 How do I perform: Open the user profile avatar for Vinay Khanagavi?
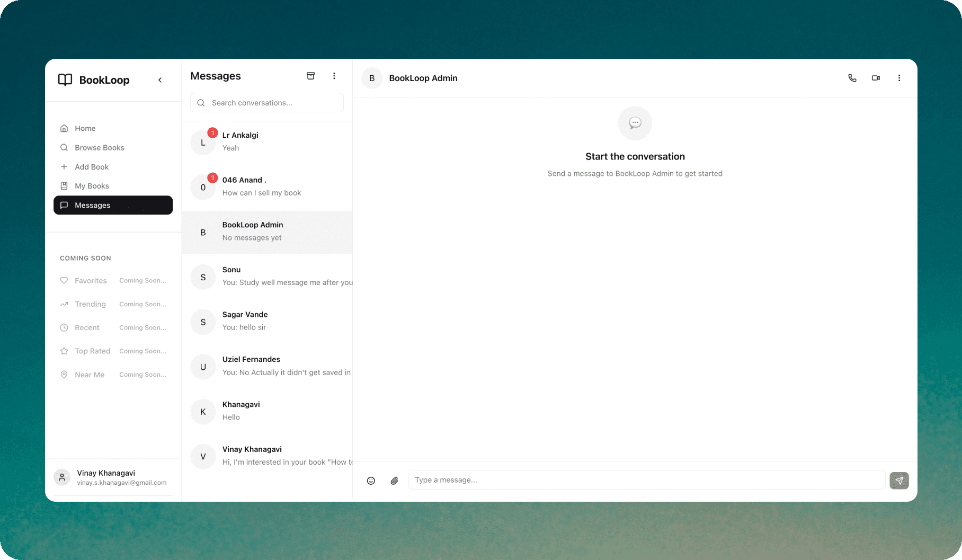pyautogui.click(x=61, y=477)
